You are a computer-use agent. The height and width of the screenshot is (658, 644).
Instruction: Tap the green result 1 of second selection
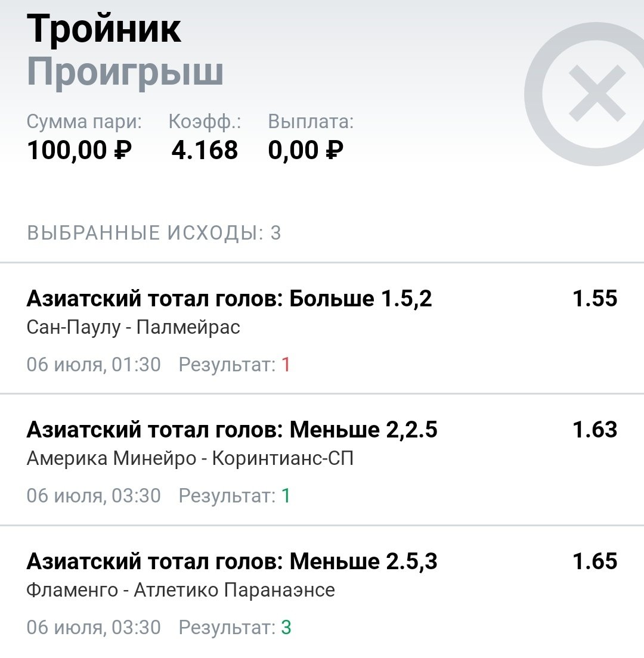[286, 495]
